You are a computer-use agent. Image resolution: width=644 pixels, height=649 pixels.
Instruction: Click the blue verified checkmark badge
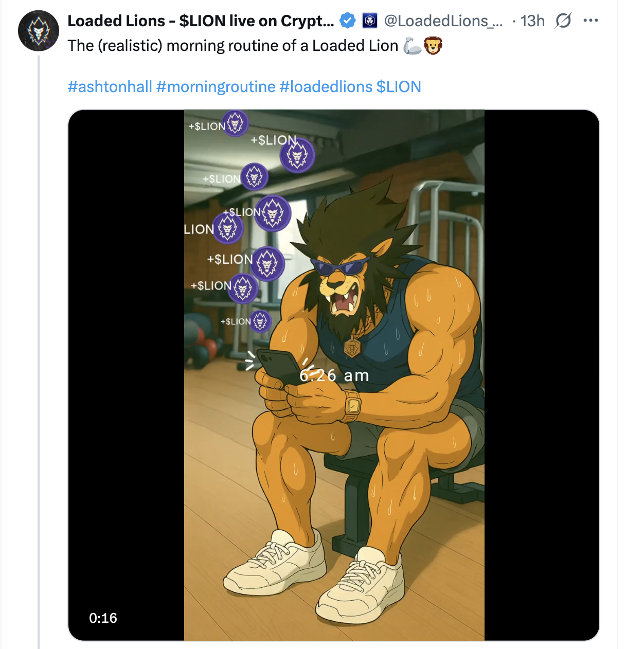pyautogui.click(x=348, y=21)
